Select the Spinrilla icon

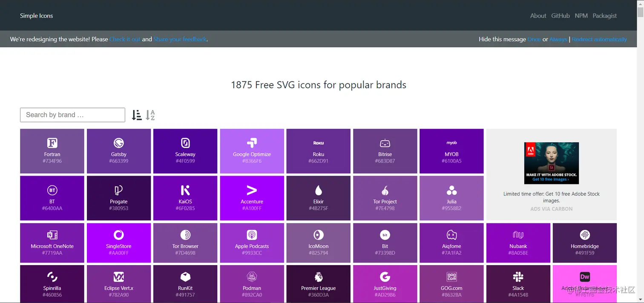click(x=52, y=277)
